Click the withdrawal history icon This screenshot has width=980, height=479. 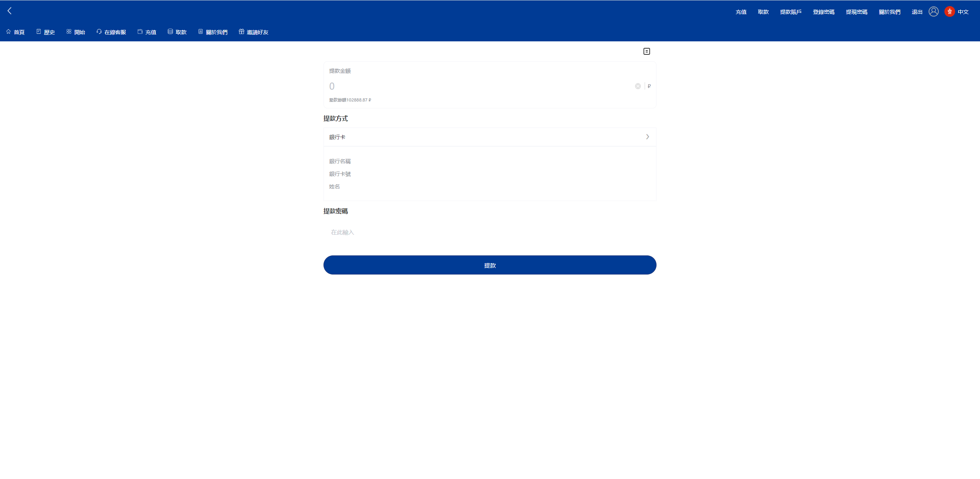coord(647,51)
